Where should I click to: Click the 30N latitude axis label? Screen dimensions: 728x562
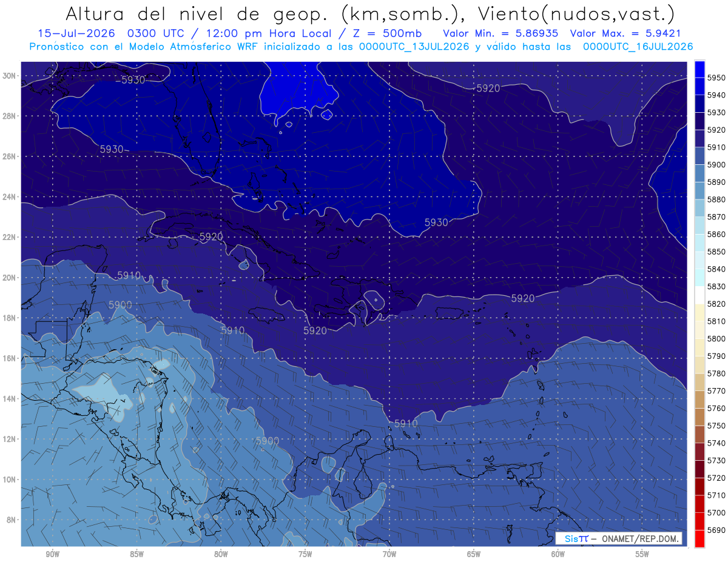[x=9, y=76]
